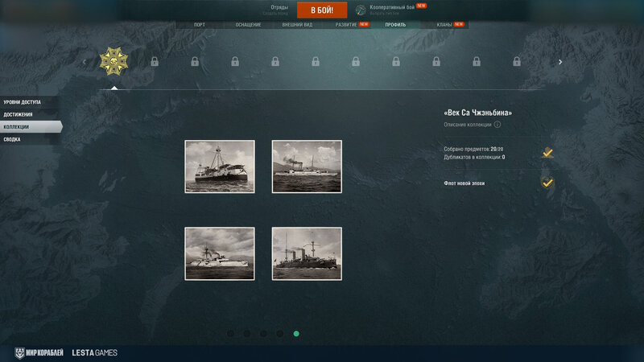
Task: Open the collection description info icon
Action: (x=497, y=125)
